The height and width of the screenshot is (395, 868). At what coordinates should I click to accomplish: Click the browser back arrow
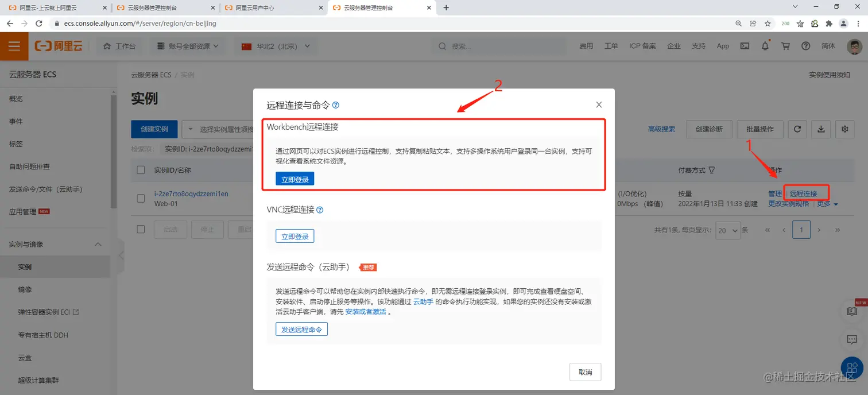[x=10, y=24]
